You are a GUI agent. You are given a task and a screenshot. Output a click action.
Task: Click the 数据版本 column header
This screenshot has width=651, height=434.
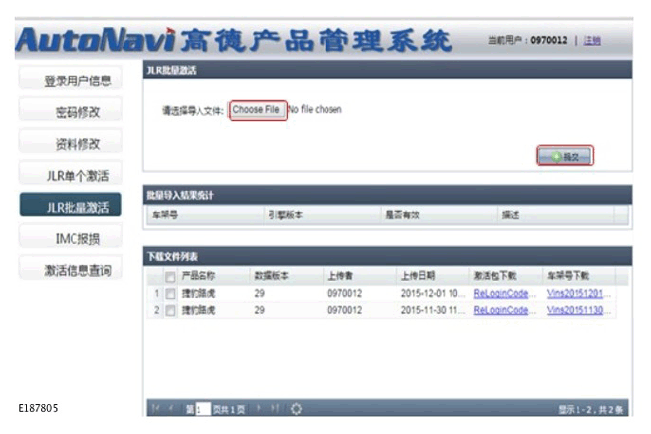coord(287,276)
